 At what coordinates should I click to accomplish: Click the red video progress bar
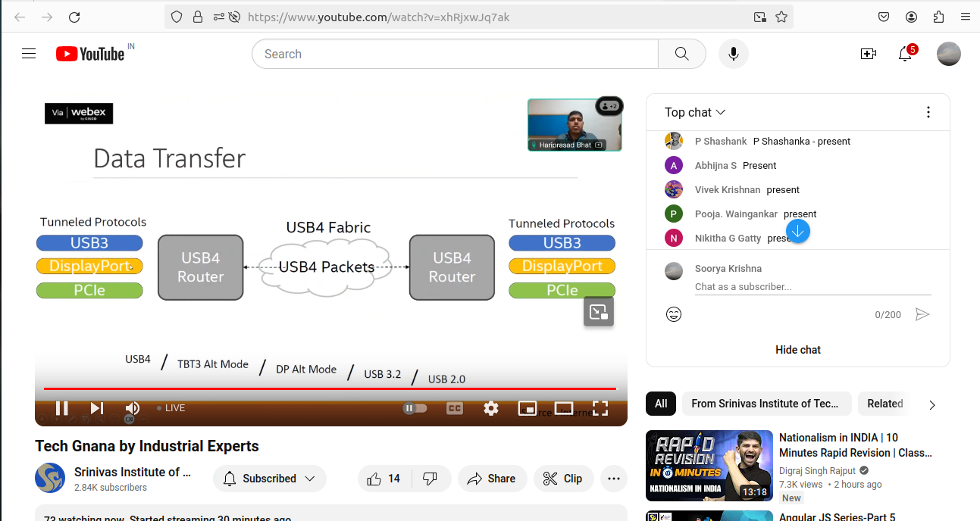330,388
